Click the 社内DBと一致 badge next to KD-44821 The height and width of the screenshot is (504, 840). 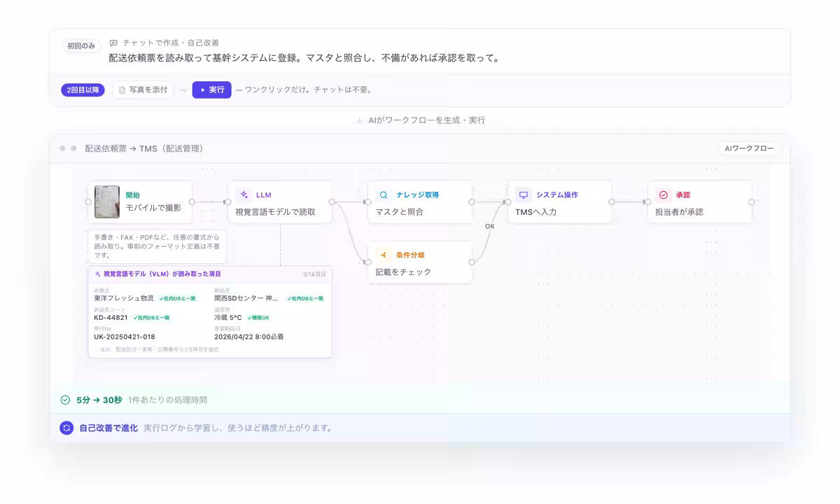(x=152, y=317)
